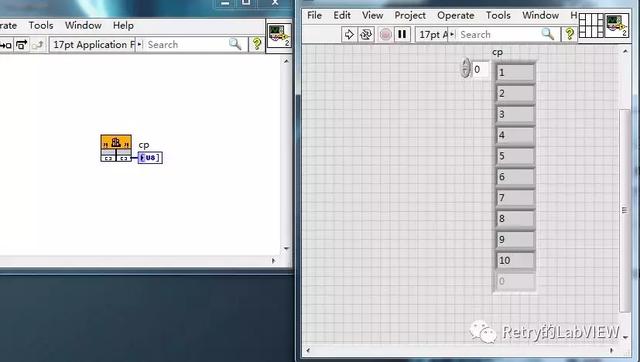
Task: Click array element containing 8
Action: 515,219
